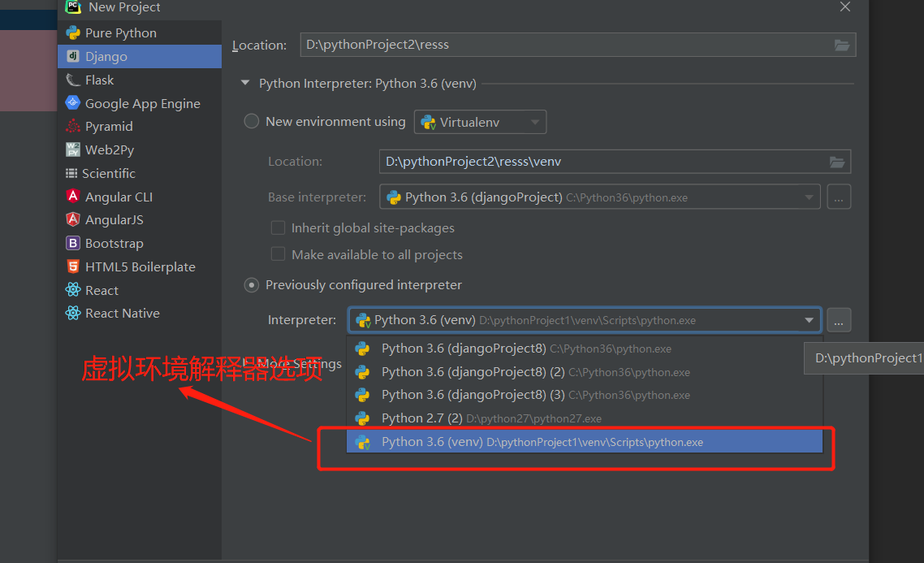Click Python icon in Base interpreter field

pyautogui.click(x=394, y=197)
